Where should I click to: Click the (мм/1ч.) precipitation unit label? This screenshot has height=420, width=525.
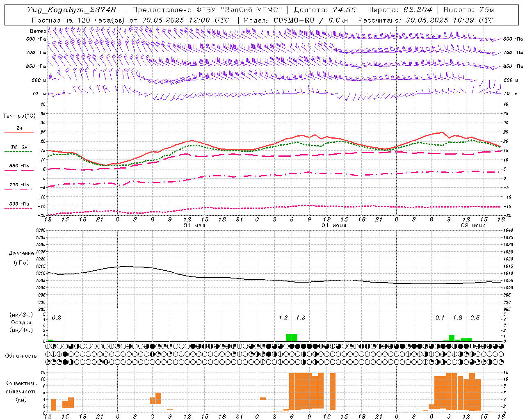click(21, 330)
